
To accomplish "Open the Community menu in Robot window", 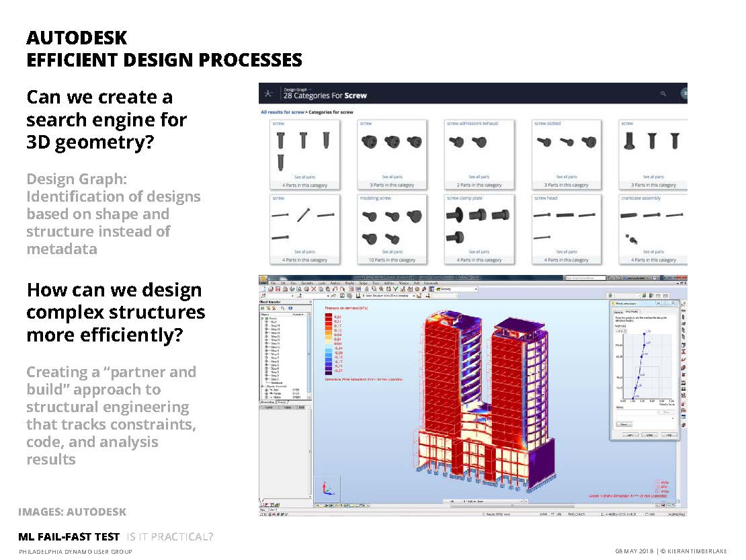I will tap(431, 283).
